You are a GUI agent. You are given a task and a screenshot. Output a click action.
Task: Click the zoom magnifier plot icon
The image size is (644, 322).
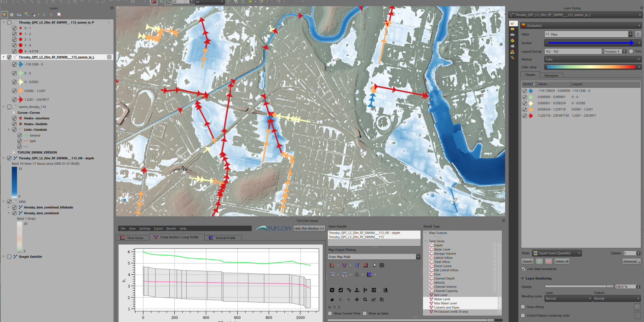[365, 299]
